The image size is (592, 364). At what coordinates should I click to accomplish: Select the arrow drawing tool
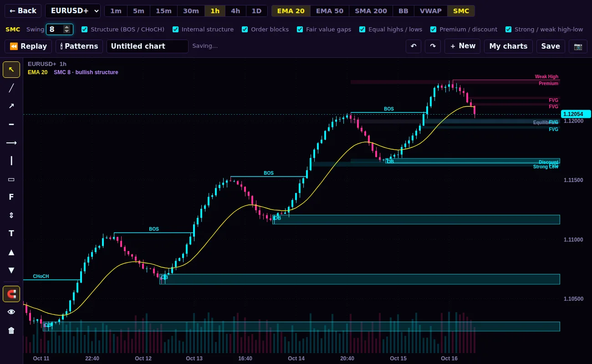click(x=11, y=106)
